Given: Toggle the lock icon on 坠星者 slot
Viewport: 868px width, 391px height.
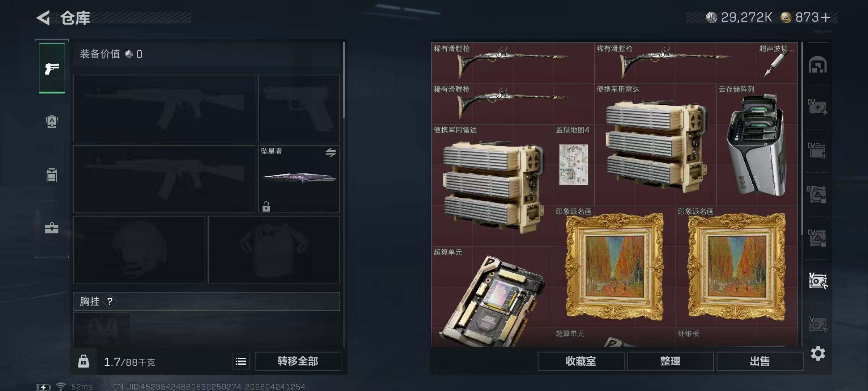Looking at the screenshot, I should 266,206.
